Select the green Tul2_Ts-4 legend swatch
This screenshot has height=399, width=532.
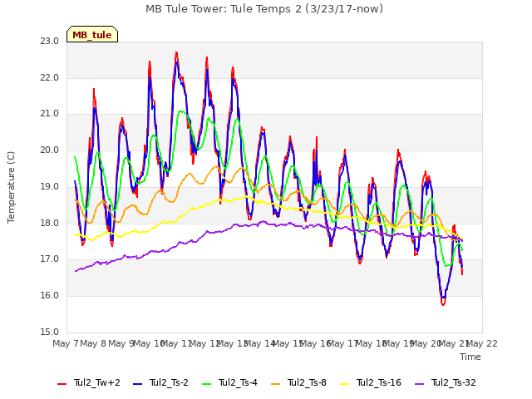click(206, 384)
